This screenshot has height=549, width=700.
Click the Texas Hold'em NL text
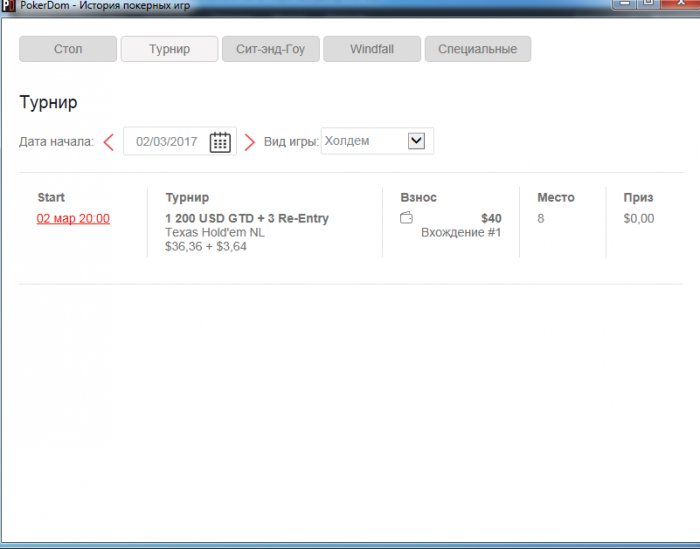(x=215, y=233)
